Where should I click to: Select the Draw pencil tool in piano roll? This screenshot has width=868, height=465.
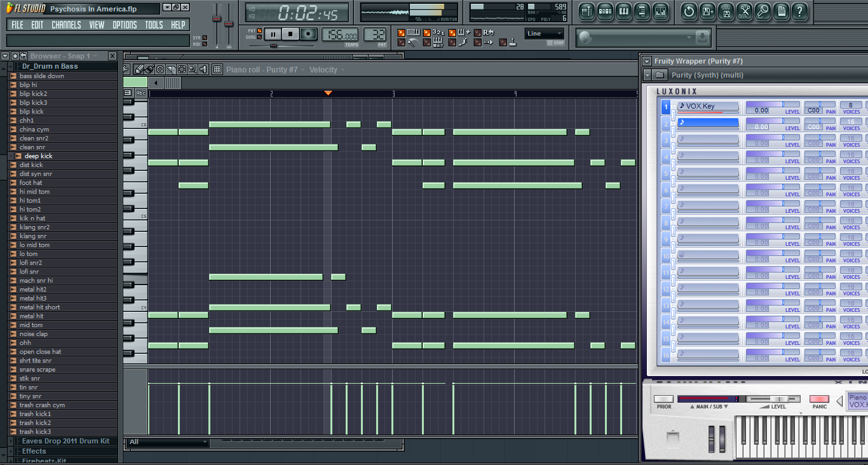pyautogui.click(x=139, y=69)
